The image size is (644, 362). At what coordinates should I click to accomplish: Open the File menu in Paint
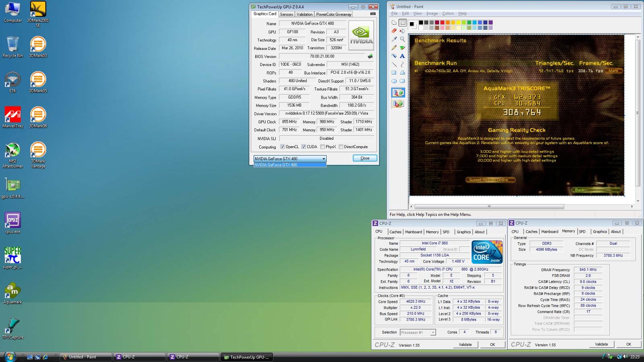[x=394, y=13]
